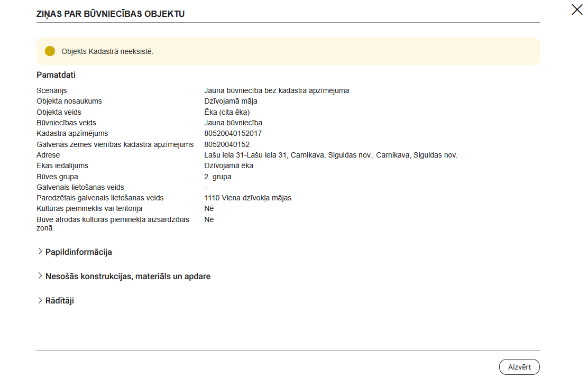Click the '2. grupa' value
This screenshot has height=387, width=588.
coord(218,177)
